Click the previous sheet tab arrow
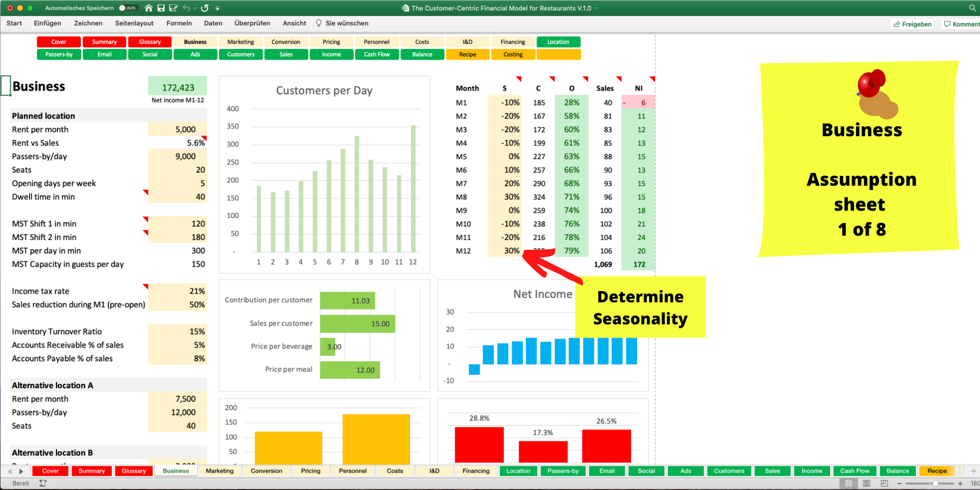This screenshot has width=980, height=490. point(10,471)
